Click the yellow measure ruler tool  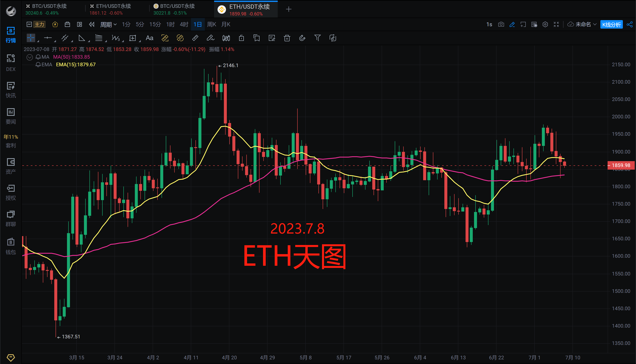(x=165, y=38)
